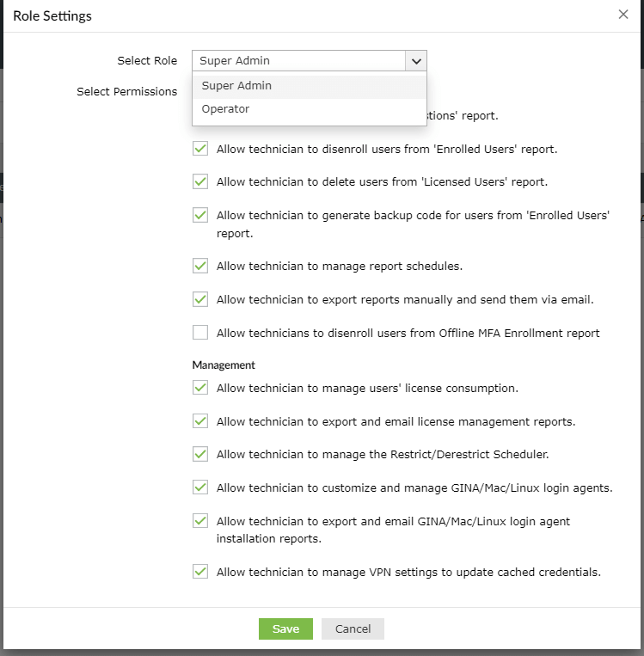Disable manage VPN settings permission

200,572
